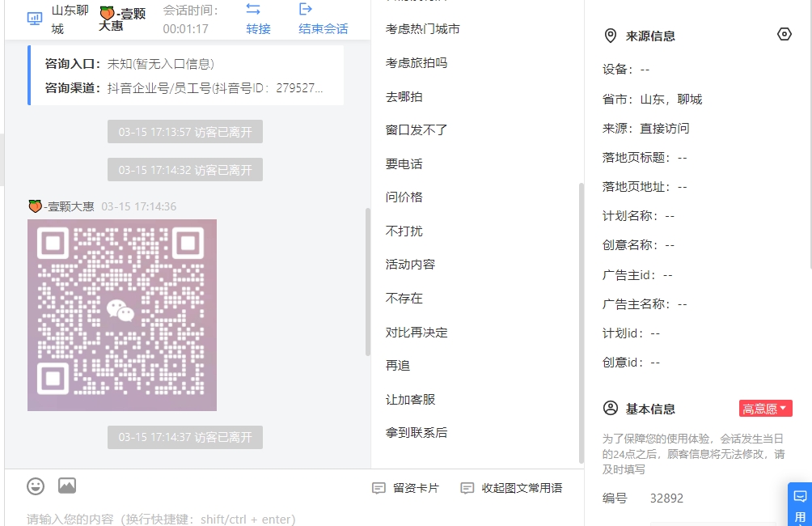Select the 考虑旅拍吗 quick phrase
This screenshot has height=526, width=812.
point(417,63)
